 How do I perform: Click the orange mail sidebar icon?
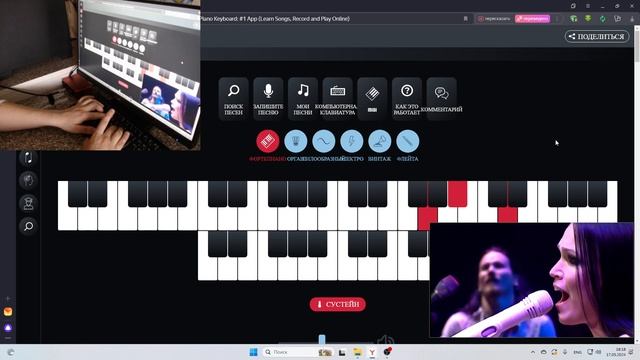pyautogui.click(x=8, y=312)
